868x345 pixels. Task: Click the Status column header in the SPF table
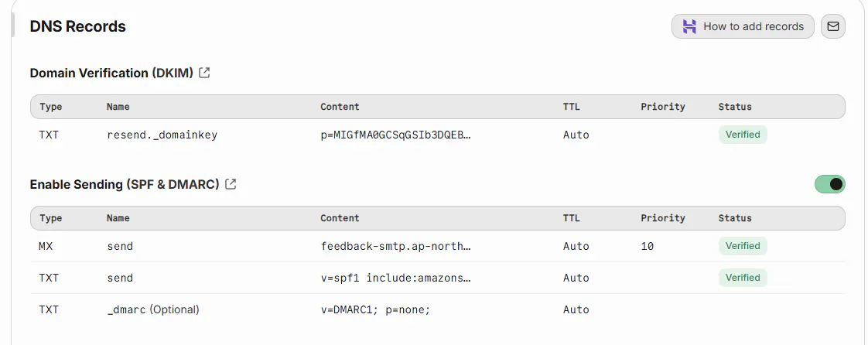(735, 218)
